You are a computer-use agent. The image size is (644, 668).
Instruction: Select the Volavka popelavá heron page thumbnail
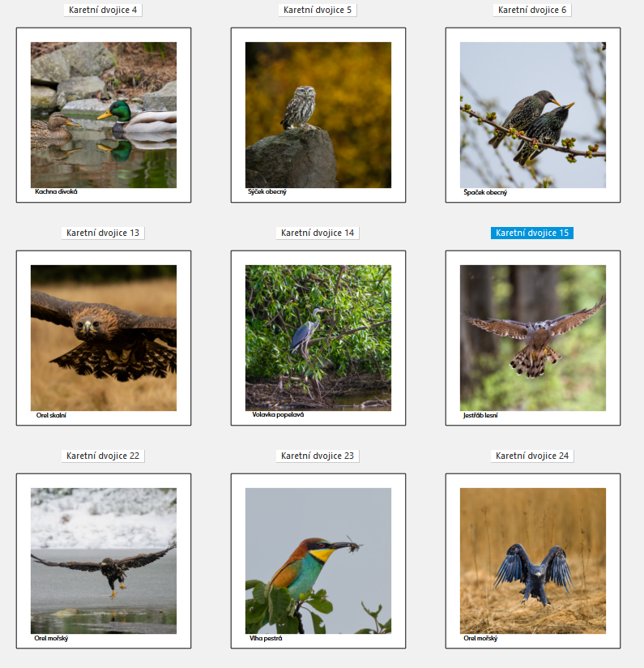click(318, 338)
